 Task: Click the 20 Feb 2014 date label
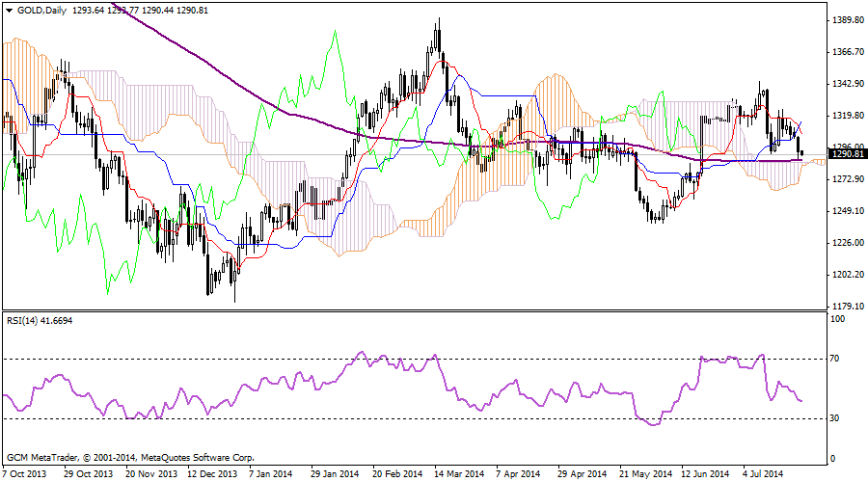click(x=397, y=474)
